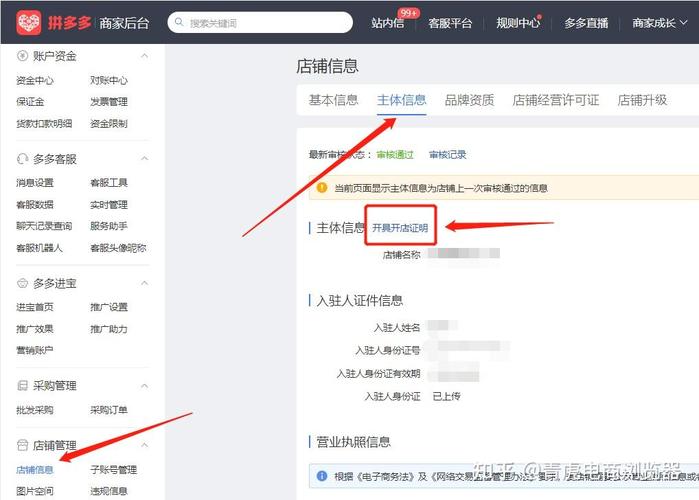The height and width of the screenshot is (500, 699).
Task: Click the search magnifier icon
Action: [179, 22]
